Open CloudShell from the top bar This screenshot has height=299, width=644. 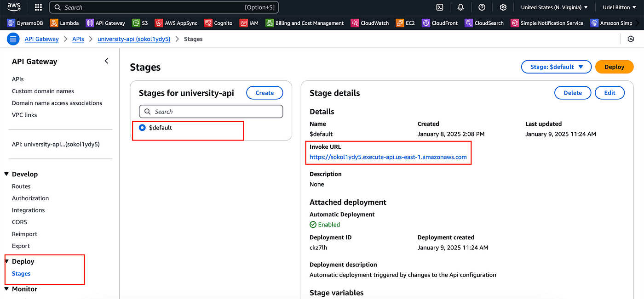pyautogui.click(x=439, y=7)
